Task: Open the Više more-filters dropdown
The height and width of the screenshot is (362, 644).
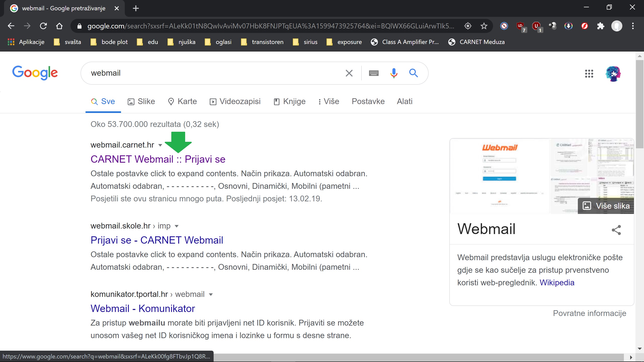Action: tap(328, 101)
